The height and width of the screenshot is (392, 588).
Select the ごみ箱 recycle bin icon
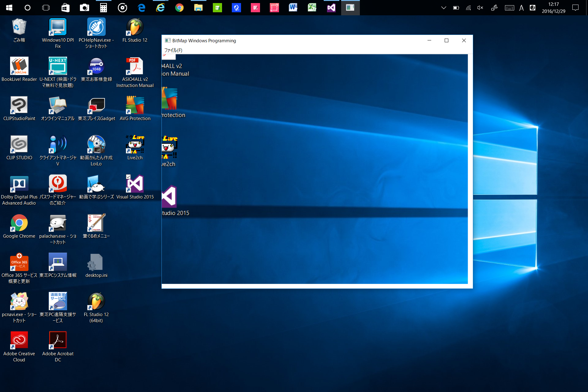[19, 28]
